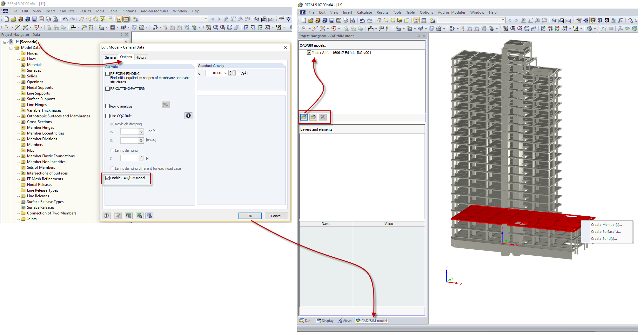Disable the Enable CAD/BIM model checkbox

pos(108,178)
